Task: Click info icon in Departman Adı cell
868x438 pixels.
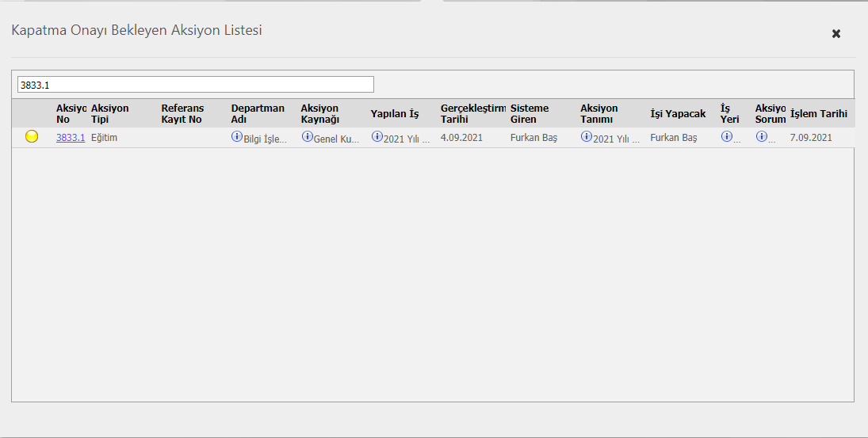Action: pyautogui.click(x=236, y=136)
